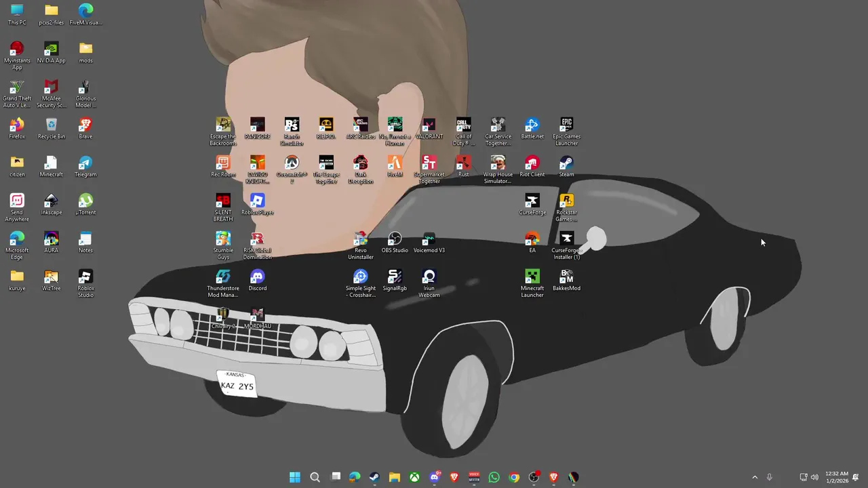This screenshot has width=868, height=488.
Task: Select the Minecraft file icon
Action: click(52, 166)
